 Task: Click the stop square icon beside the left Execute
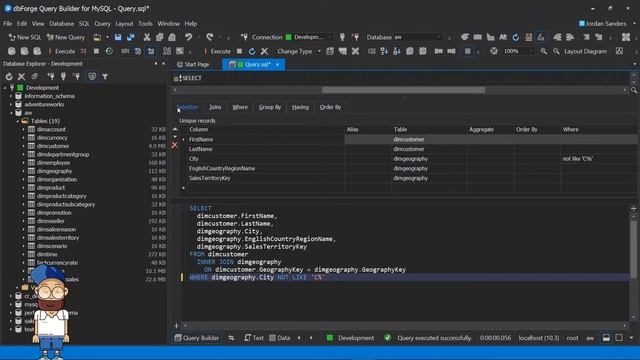pos(96,51)
